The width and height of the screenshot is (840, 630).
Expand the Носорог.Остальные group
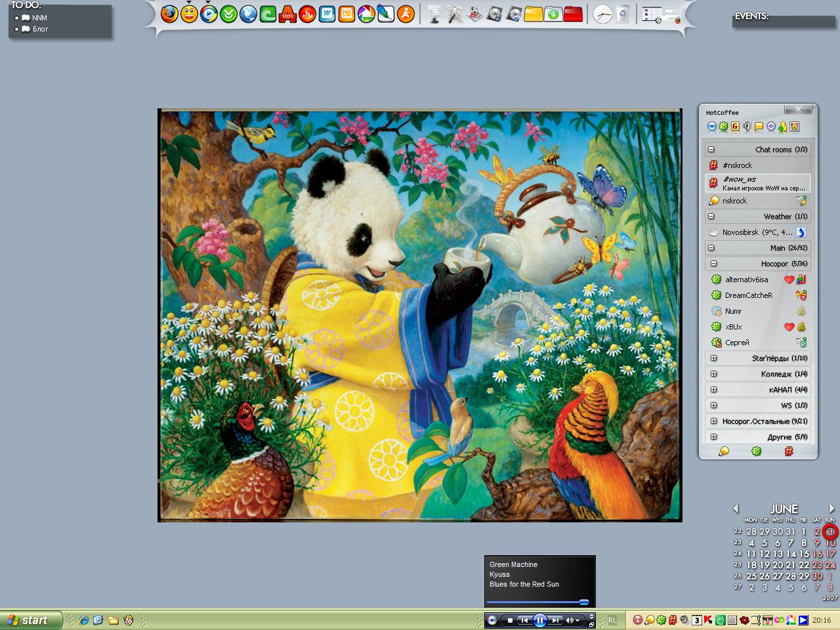coord(713,421)
